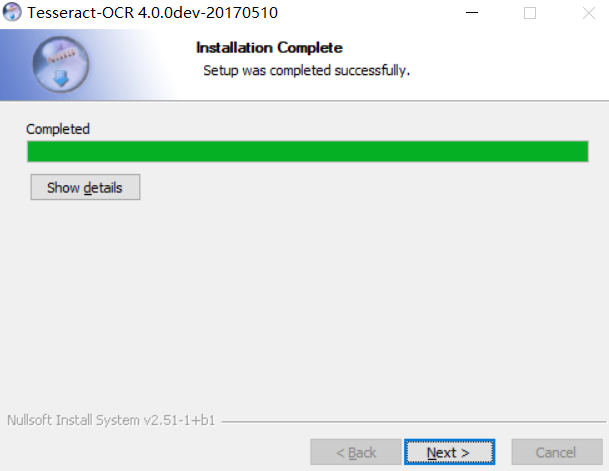The height and width of the screenshot is (471, 609).
Task: Expand the log with Show details
Action: (85, 187)
